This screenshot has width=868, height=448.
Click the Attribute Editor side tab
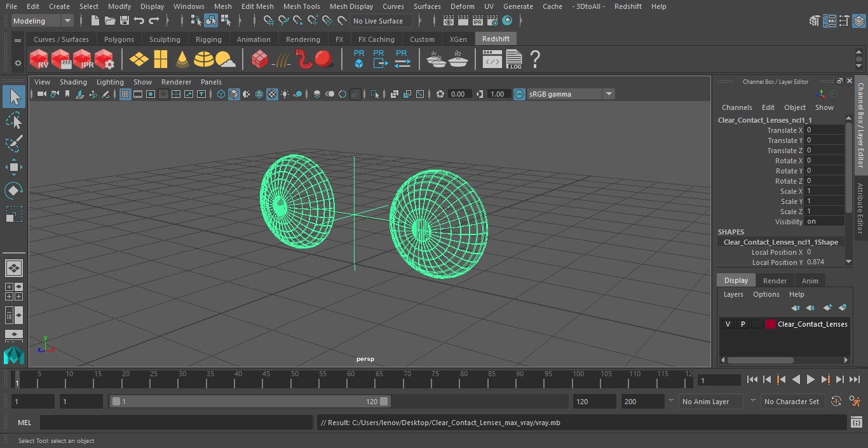[860, 208]
